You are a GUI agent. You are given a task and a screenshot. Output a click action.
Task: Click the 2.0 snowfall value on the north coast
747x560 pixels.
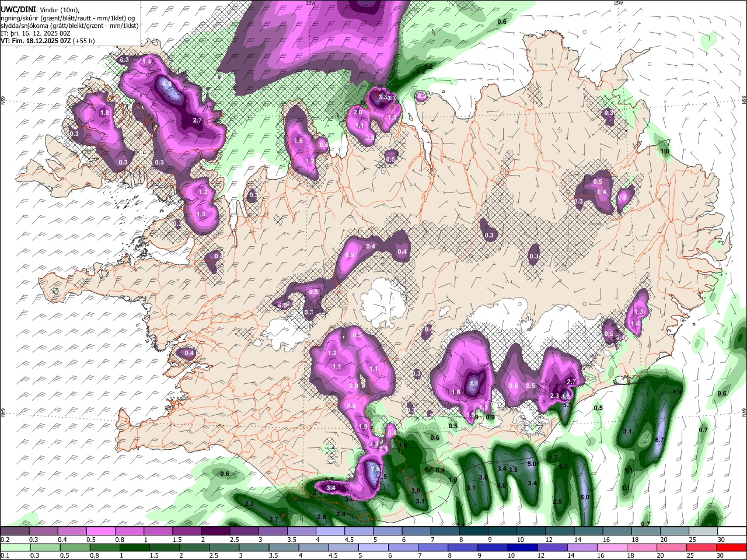[358, 112]
